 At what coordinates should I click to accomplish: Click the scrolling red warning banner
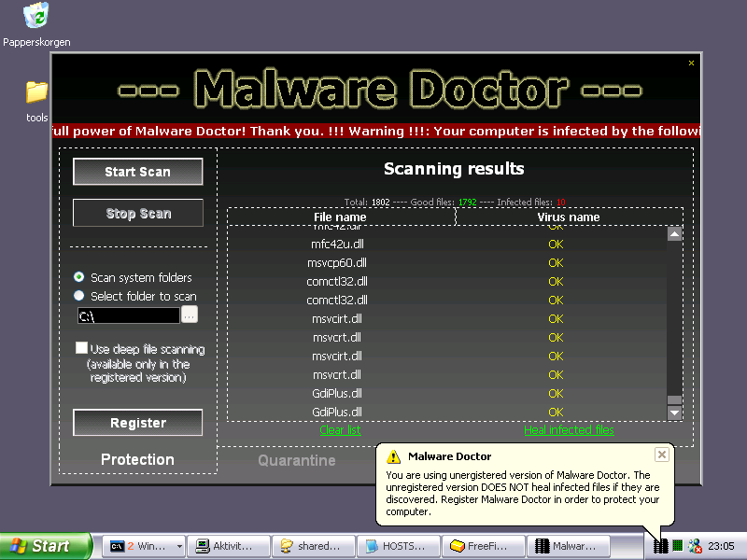[x=376, y=131]
